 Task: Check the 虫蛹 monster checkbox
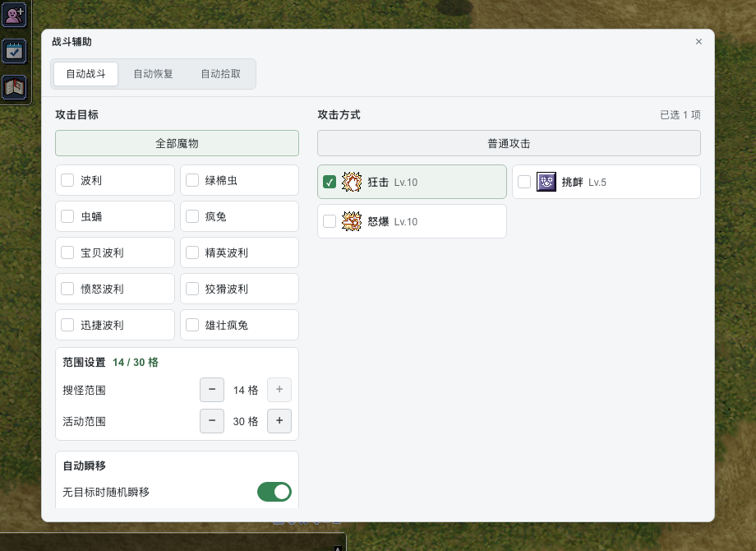[x=67, y=216]
